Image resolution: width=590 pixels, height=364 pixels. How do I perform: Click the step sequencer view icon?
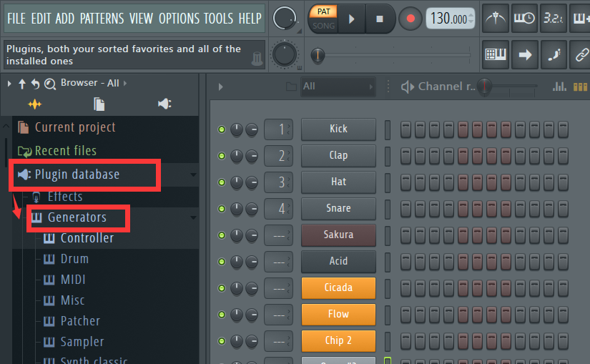pyautogui.click(x=580, y=87)
